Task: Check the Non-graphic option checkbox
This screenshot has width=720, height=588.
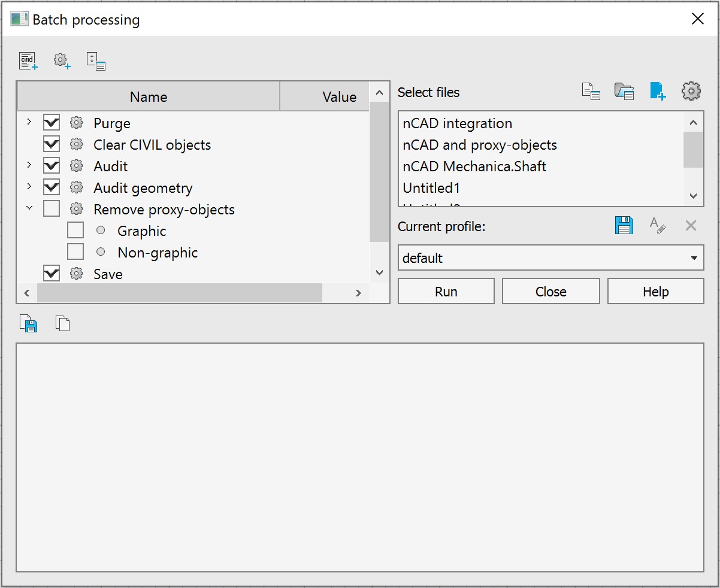Action: 75,253
